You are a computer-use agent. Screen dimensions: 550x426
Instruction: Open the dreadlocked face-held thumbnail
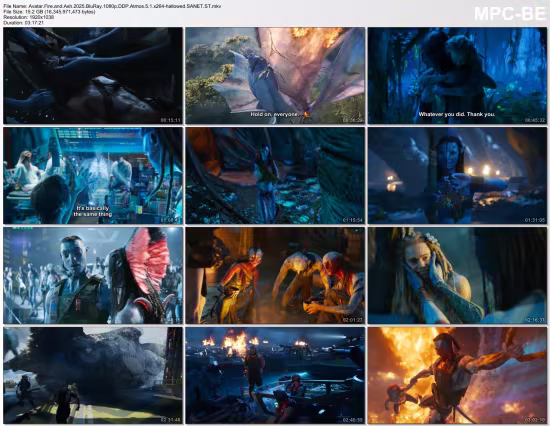pyautogui.click(x=457, y=275)
